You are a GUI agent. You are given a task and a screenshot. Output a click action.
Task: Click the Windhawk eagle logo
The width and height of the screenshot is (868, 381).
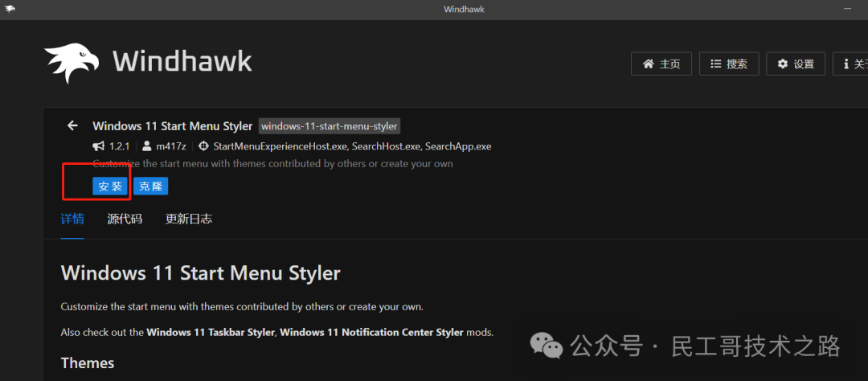point(72,63)
